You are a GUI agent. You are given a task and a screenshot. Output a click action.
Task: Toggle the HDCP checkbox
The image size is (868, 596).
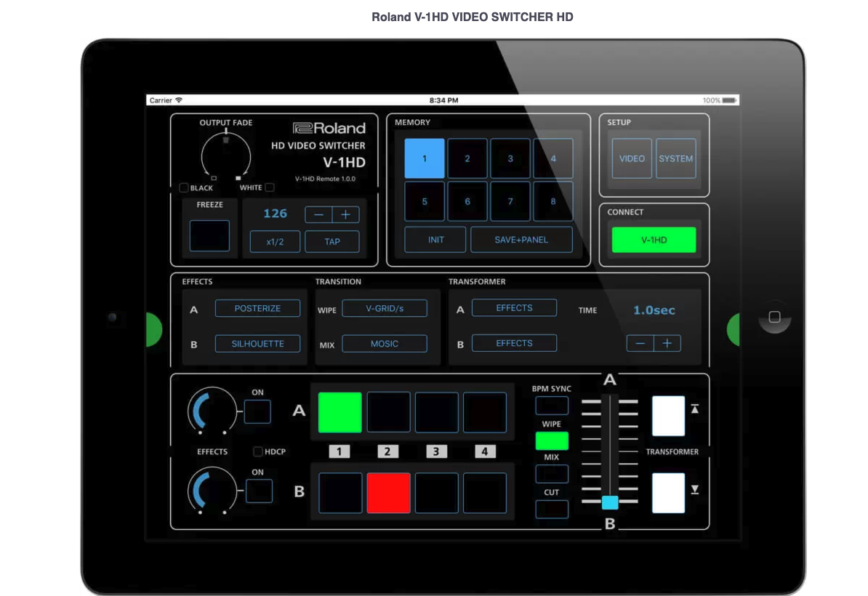(x=257, y=451)
